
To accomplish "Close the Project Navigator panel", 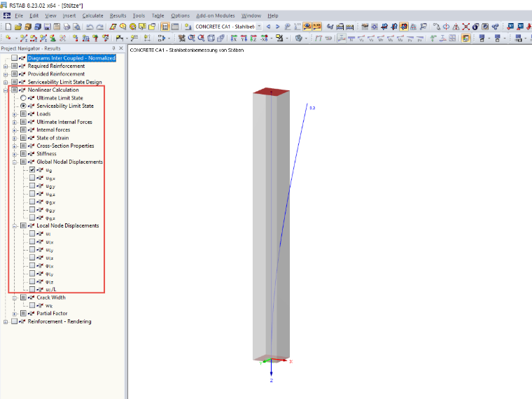I will (121, 48).
